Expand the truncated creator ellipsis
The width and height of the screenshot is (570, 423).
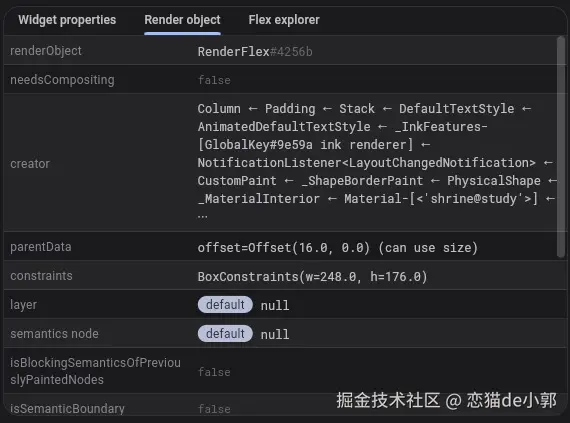[x=202, y=216]
